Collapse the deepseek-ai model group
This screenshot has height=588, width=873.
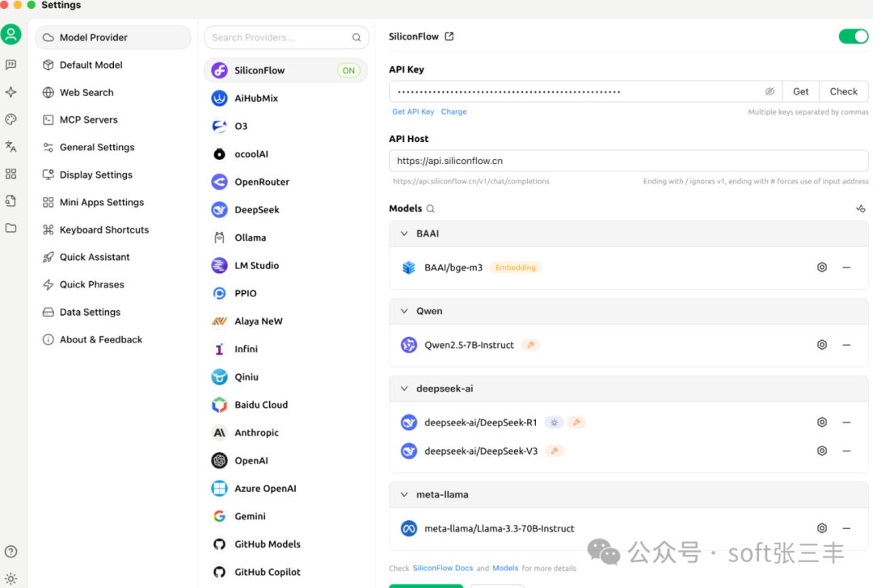click(x=403, y=388)
